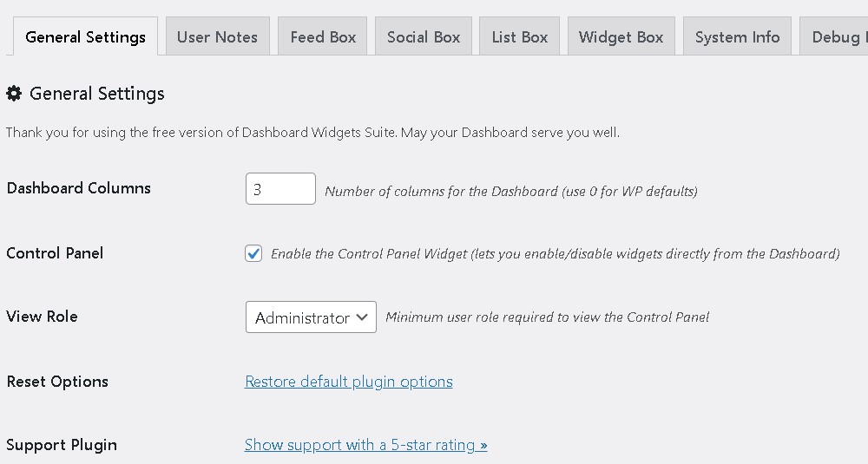Image resolution: width=868 pixels, height=464 pixels.
Task: Open the System Info tab
Action: click(737, 37)
